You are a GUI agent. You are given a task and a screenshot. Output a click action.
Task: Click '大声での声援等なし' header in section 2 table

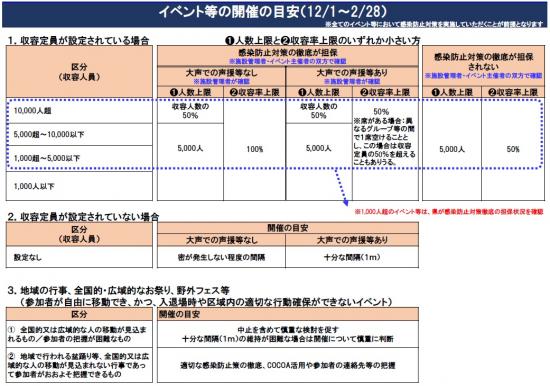[221, 240]
